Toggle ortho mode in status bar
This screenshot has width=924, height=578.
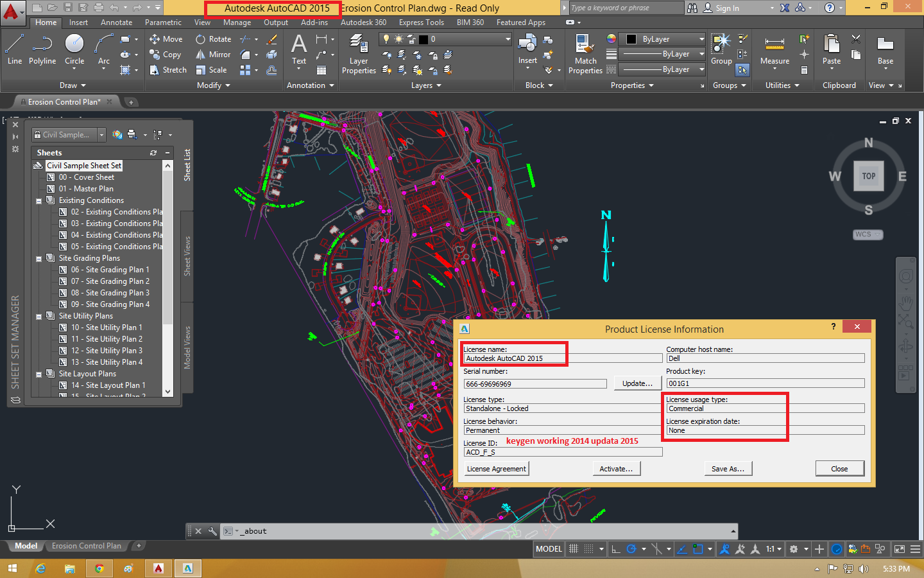tap(616, 549)
